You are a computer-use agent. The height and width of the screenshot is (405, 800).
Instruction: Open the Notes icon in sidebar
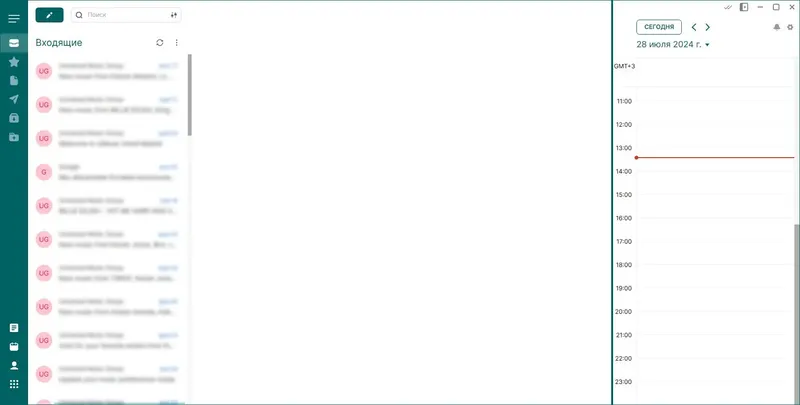(14, 328)
